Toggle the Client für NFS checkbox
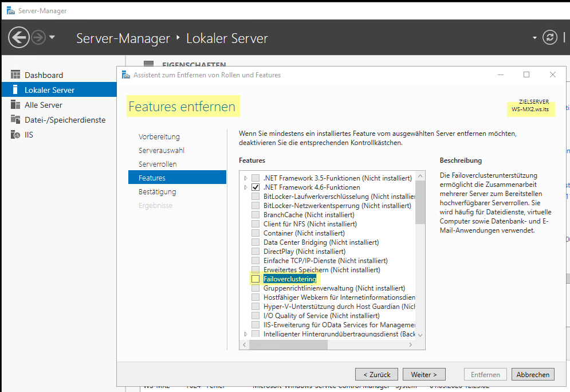The height and width of the screenshot is (392, 570). (x=255, y=224)
